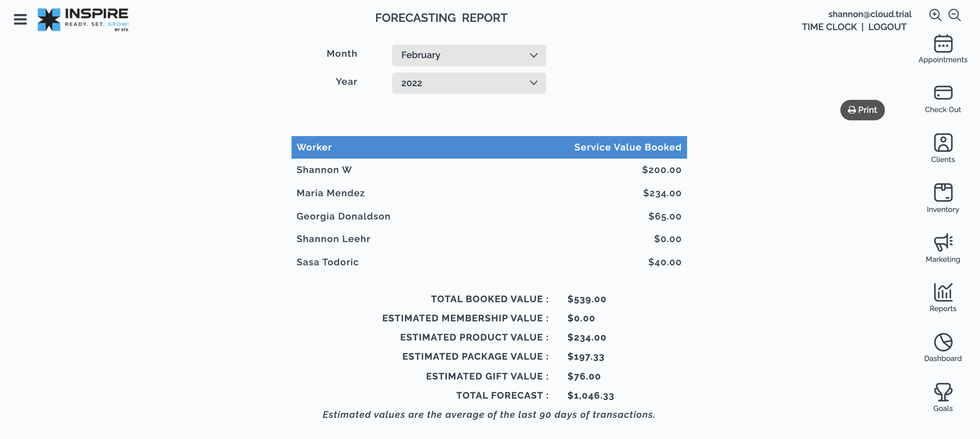Screen dimensions: 980x439
Task: Click the TIME CLOCK link
Action: pyautogui.click(x=829, y=27)
